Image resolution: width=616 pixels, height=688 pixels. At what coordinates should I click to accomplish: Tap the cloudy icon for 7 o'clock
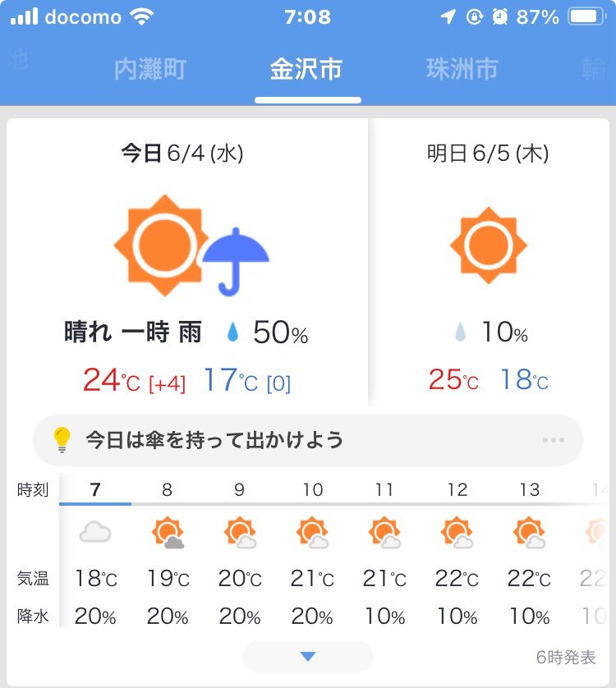pyautogui.click(x=95, y=532)
